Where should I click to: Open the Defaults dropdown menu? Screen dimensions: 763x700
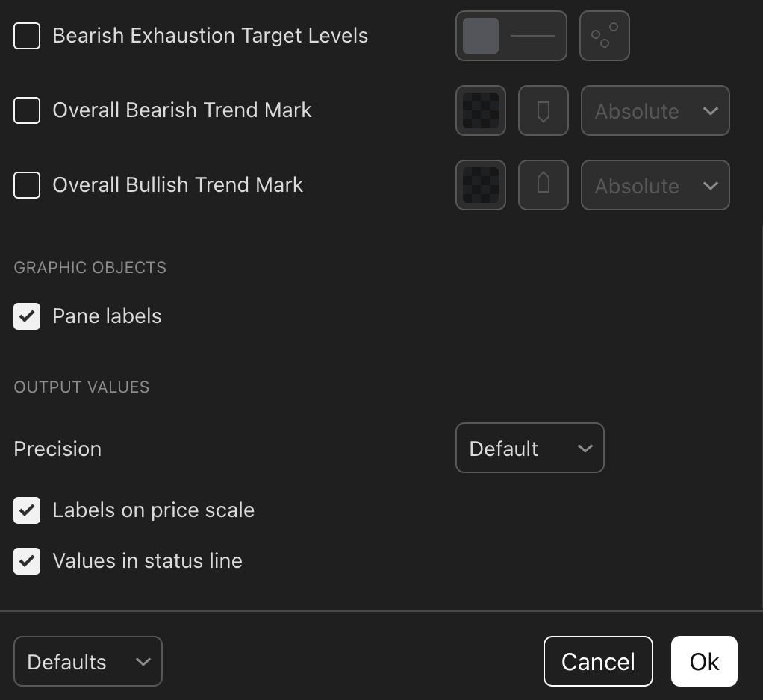[x=88, y=661]
